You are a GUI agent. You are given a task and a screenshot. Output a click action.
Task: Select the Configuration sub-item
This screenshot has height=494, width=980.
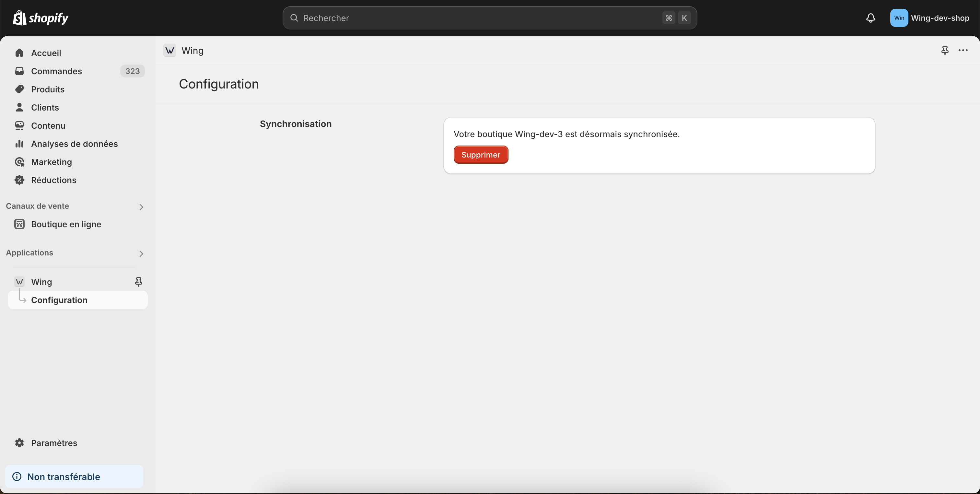(x=77, y=300)
